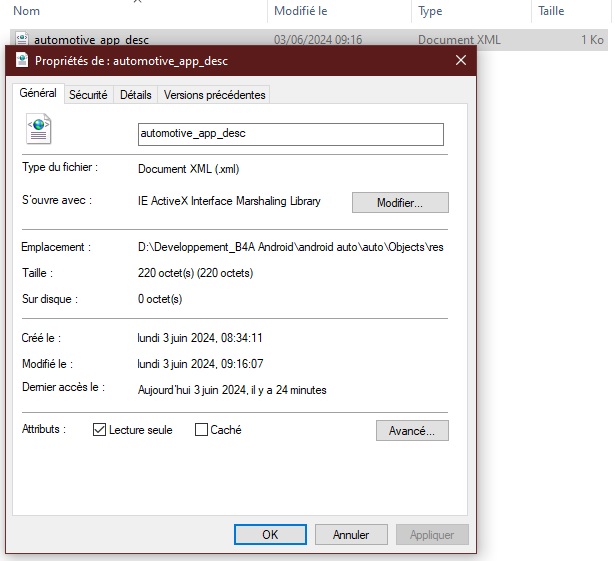The image size is (615, 561).
Task: Sort by the Type column header
Action: pyautogui.click(x=430, y=11)
